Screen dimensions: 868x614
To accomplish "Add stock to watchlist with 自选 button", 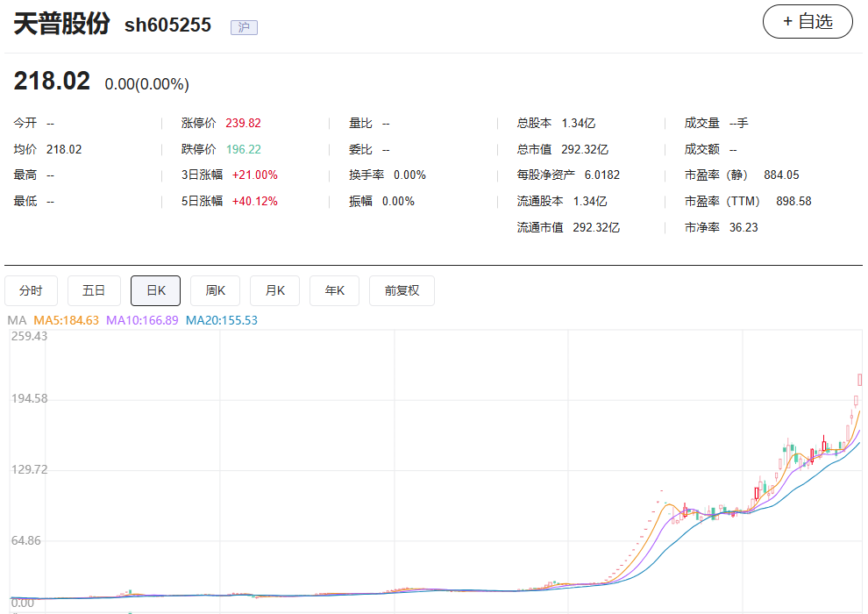I will [x=808, y=22].
